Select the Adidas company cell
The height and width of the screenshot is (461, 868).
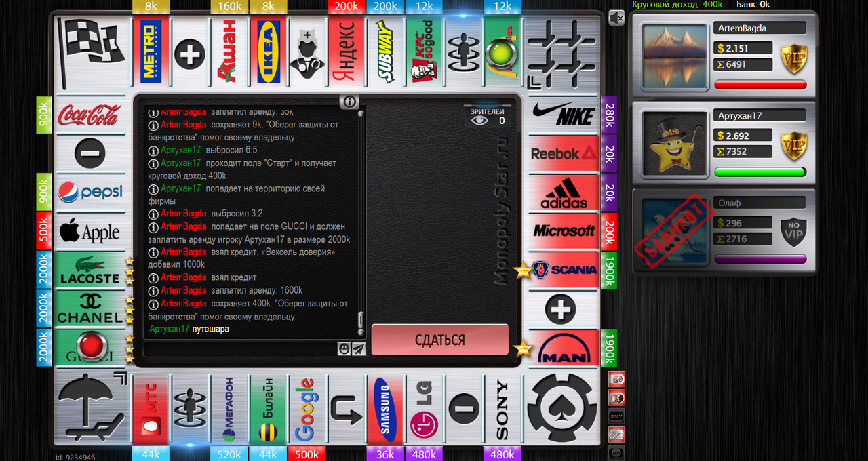(563, 193)
